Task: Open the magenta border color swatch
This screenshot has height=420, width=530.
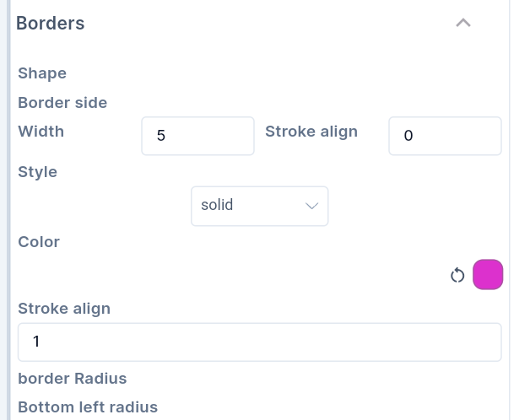Action: coord(488,275)
